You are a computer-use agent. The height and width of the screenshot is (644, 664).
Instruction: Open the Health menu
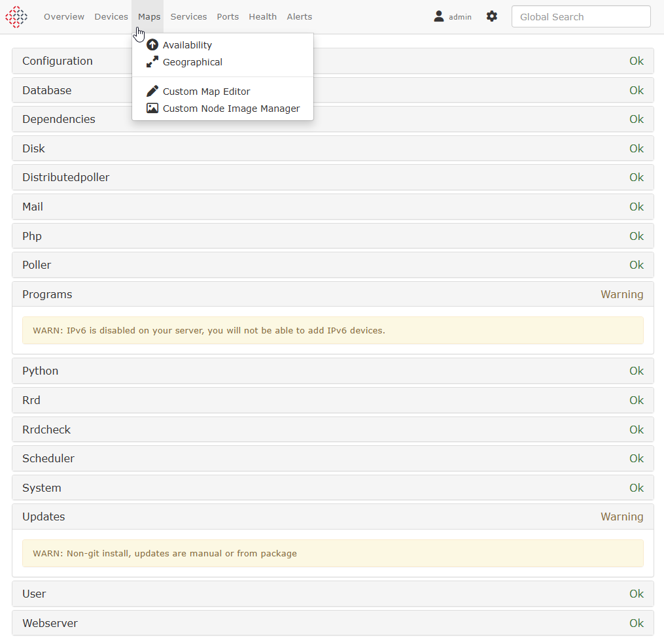(x=262, y=17)
